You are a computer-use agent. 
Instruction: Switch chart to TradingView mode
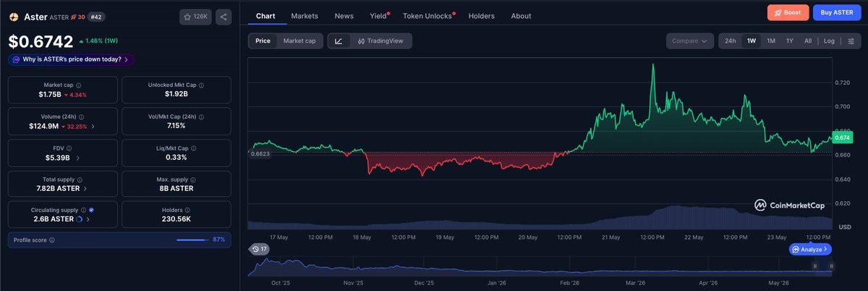pyautogui.click(x=380, y=41)
